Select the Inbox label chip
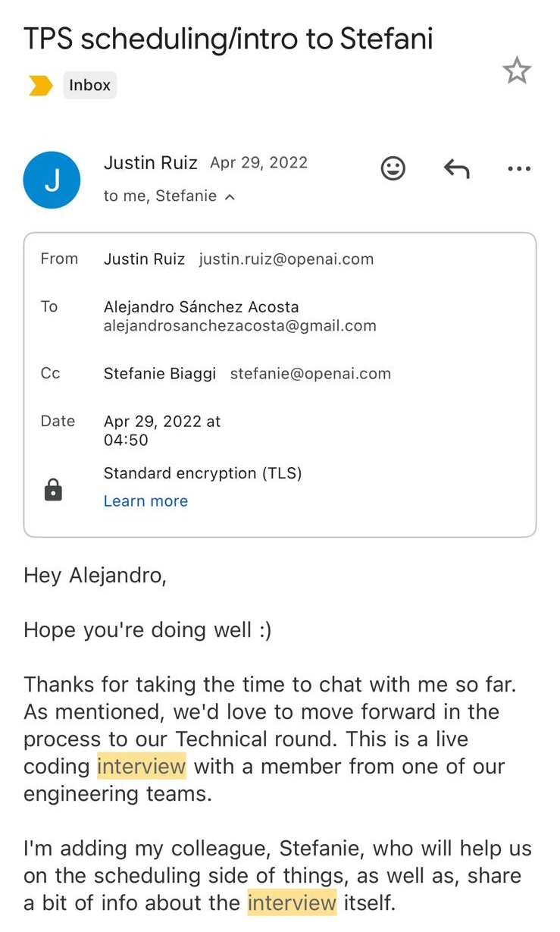 89,85
